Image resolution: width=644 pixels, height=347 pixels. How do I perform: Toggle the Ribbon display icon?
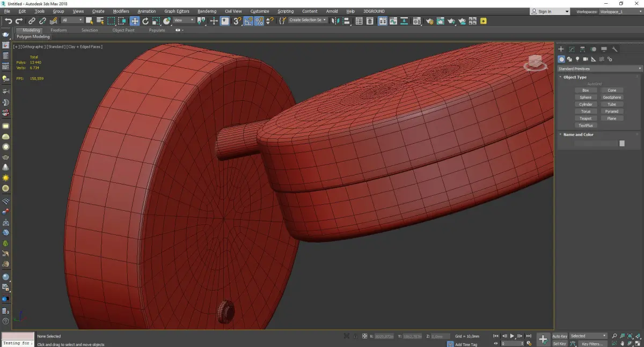pos(383,21)
